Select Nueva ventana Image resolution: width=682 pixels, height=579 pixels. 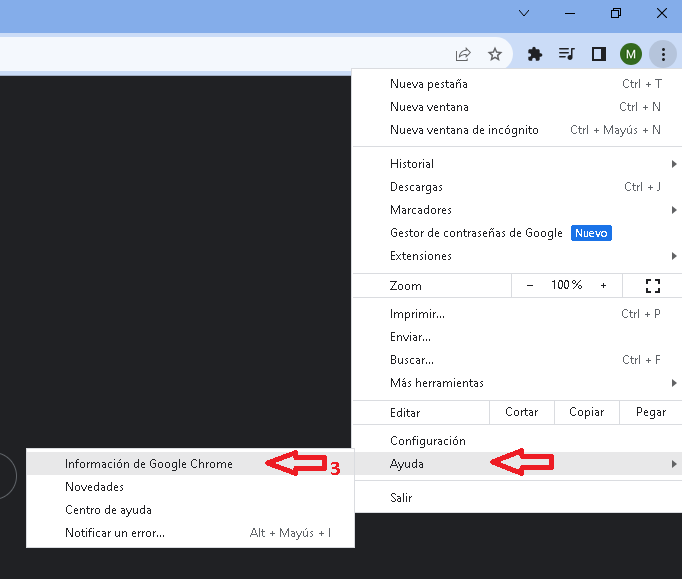[x=517, y=107]
